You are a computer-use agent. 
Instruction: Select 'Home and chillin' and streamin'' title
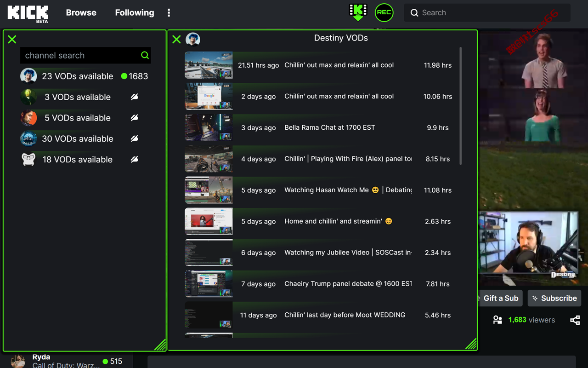click(339, 221)
